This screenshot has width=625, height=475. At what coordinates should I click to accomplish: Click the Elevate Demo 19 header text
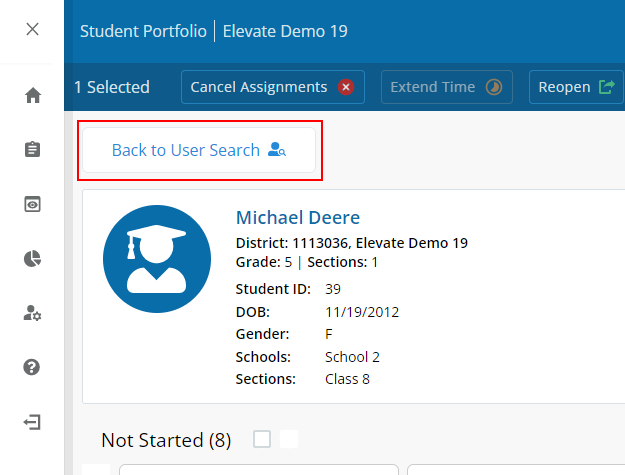click(x=285, y=31)
